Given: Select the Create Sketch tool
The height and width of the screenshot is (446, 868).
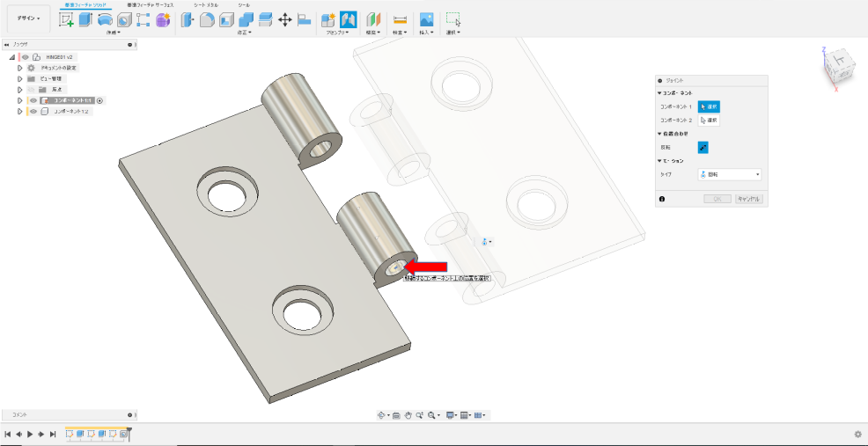Looking at the screenshot, I should coord(66,20).
